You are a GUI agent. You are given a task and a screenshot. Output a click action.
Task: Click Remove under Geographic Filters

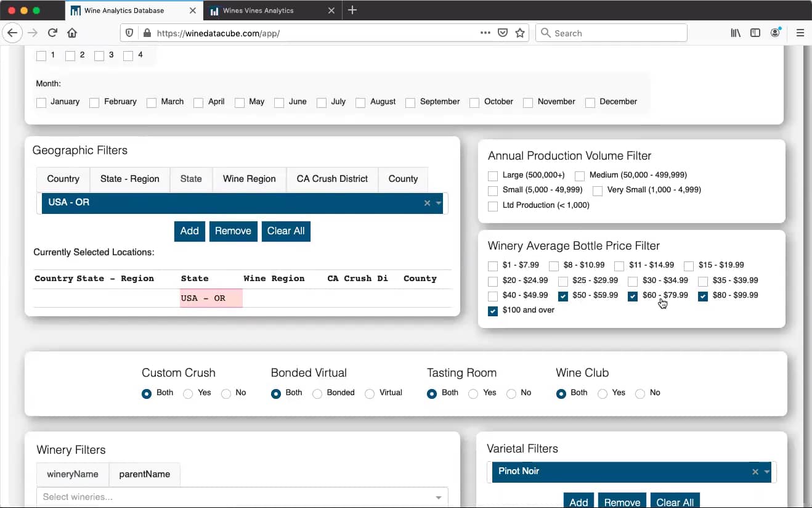click(233, 231)
